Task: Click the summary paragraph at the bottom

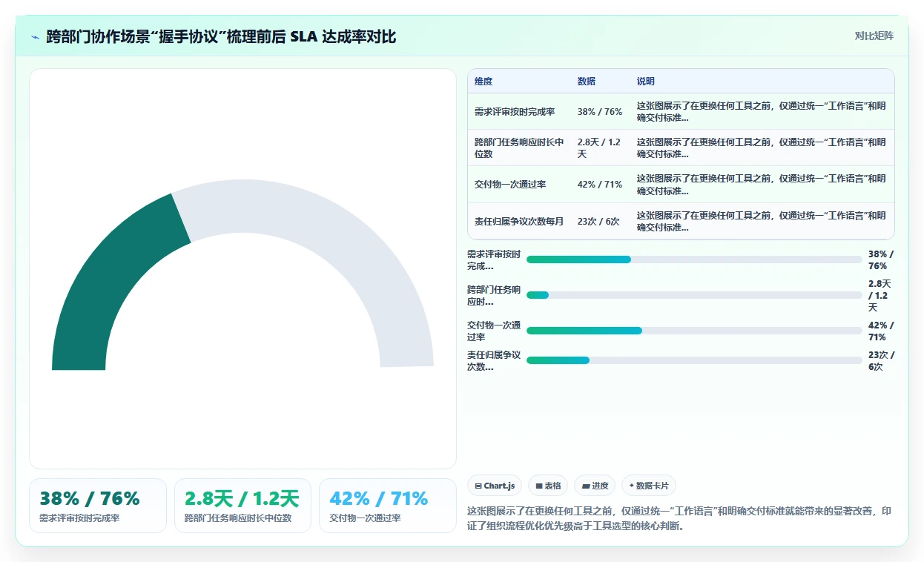Action: tap(681, 519)
